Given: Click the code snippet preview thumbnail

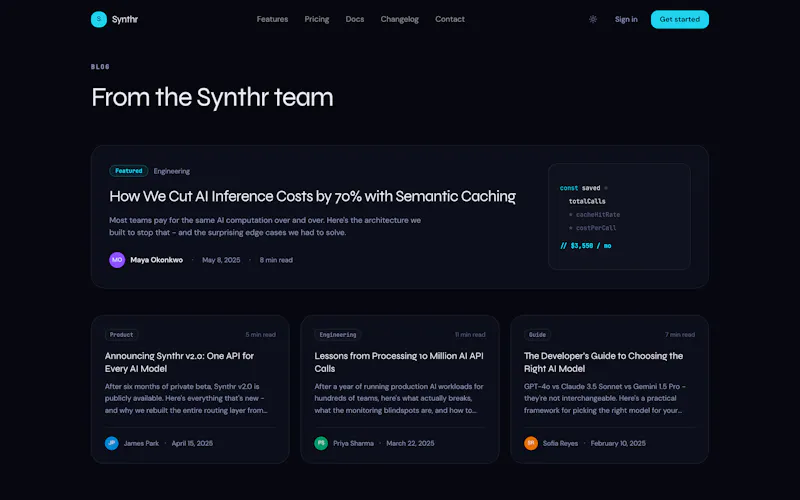Looking at the screenshot, I should click(619, 216).
